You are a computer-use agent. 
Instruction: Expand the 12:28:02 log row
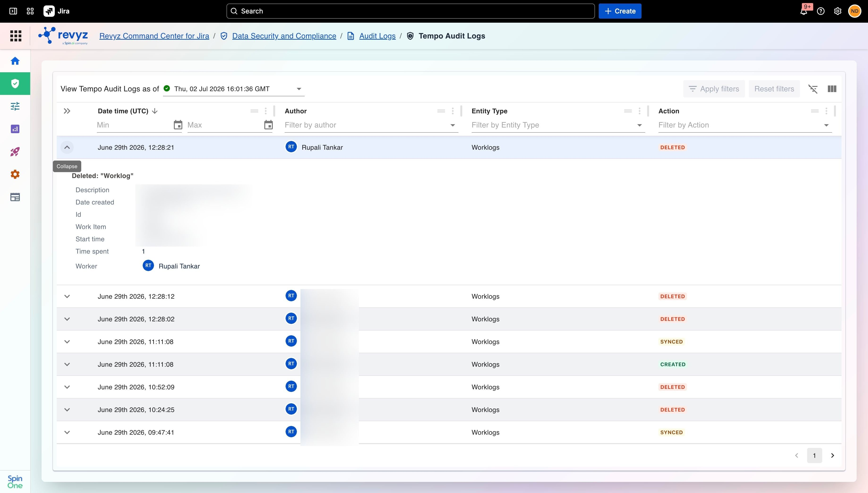[67, 319]
